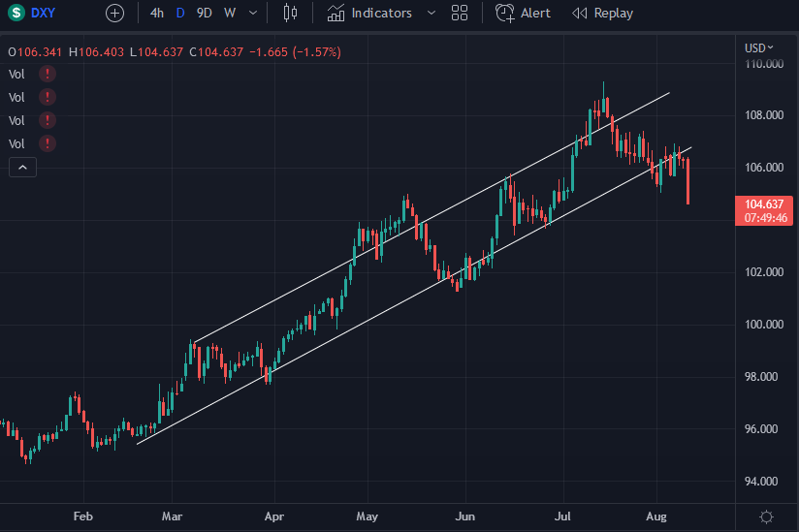
Task: Select the first Vol indicator label
Action: 16,75
